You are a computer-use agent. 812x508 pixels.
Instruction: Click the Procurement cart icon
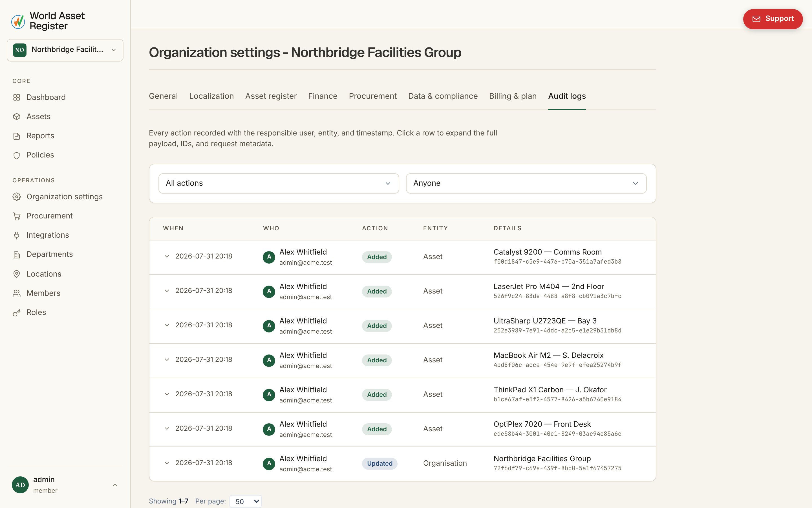pos(16,216)
